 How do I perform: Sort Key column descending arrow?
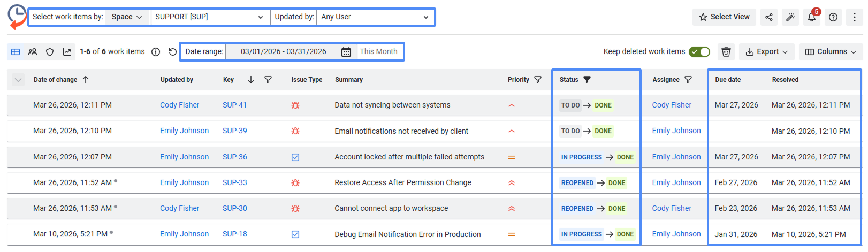[251, 80]
